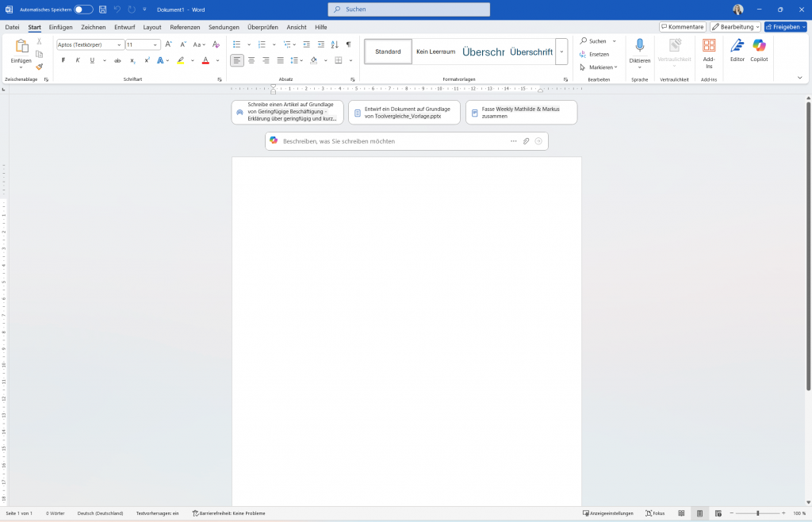
Task: Open font size dropdown showing 11
Action: pos(155,45)
